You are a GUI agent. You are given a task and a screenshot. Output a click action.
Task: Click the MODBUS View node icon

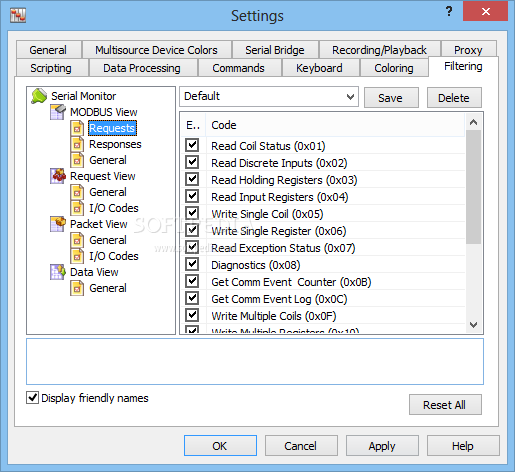(x=58, y=112)
